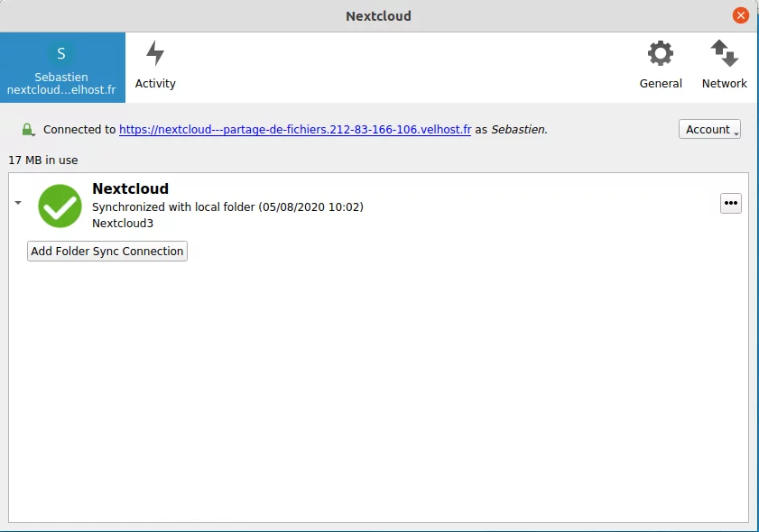Screen dimensions: 759x532
Task: Open the three-dots folder options menu
Action: (x=730, y=203)
